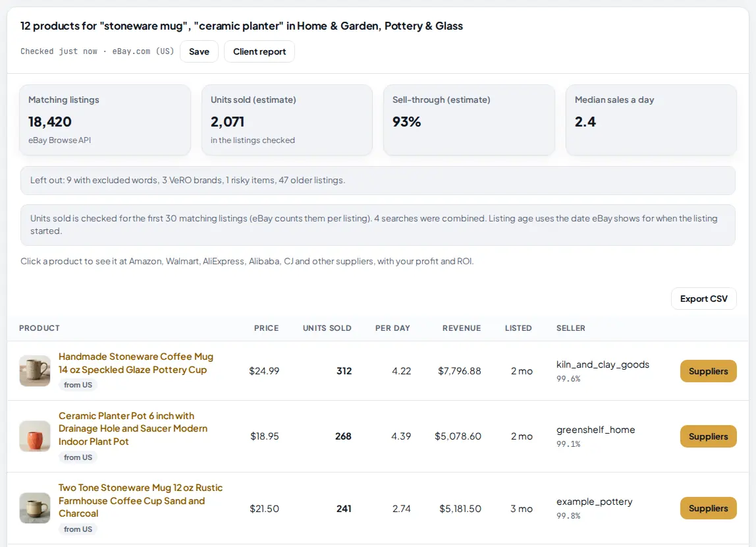756x547 pixels.
Task: Sort by the LISTED column header
Action: pyautogui.click(x=518, y=328)
